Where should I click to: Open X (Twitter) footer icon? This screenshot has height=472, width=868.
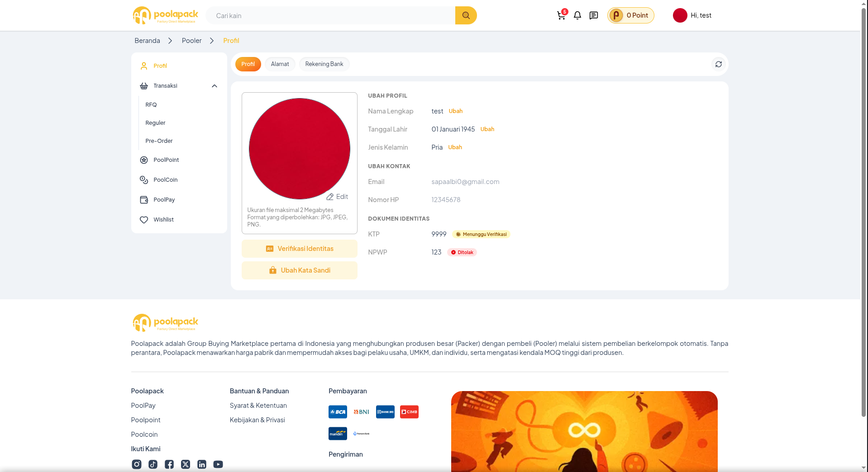pyautogui.click(x=186, y=464)
